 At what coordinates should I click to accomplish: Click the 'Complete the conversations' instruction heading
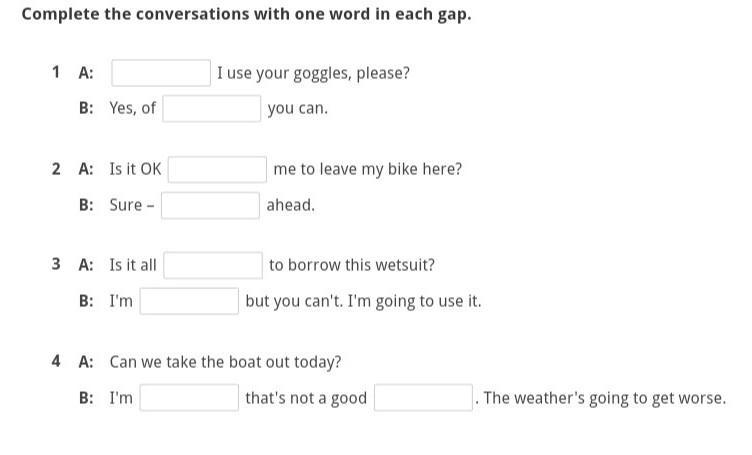(x=247, y=14)
